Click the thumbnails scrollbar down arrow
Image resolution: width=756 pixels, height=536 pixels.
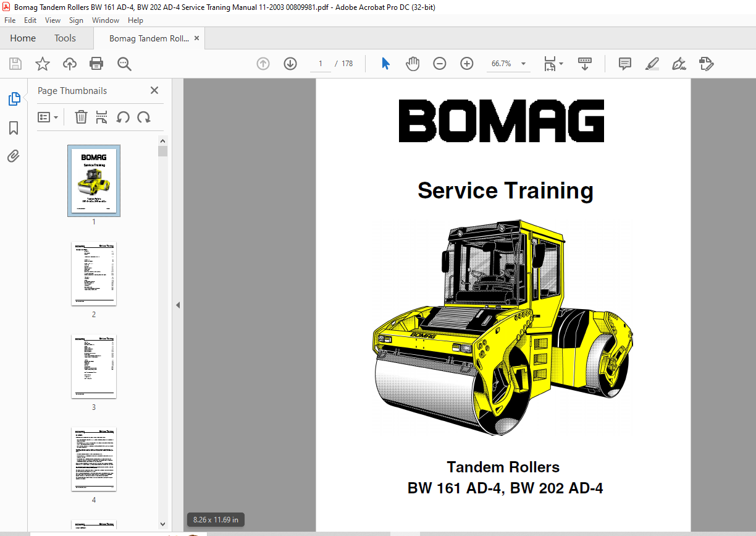[163, 525]
